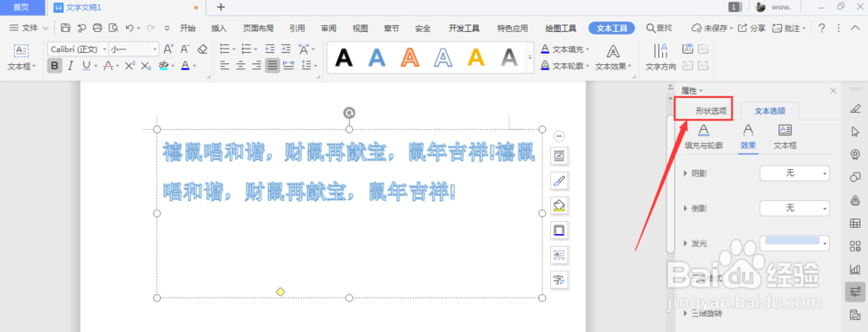Click the 字 text conversion icon beside text box
This screenshot has height=332, width=868.
559,279
